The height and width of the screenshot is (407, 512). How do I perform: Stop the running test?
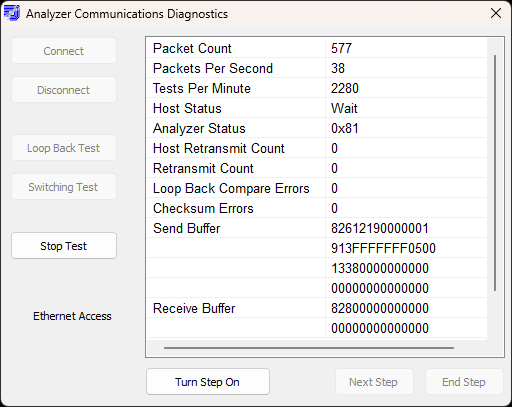coord(64,246)
